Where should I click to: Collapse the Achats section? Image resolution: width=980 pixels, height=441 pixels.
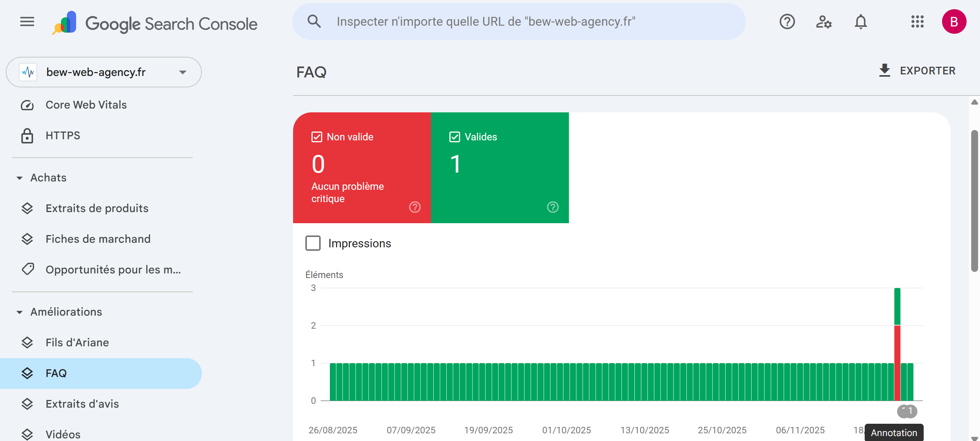pyautogui.click(x=20, y=178)
